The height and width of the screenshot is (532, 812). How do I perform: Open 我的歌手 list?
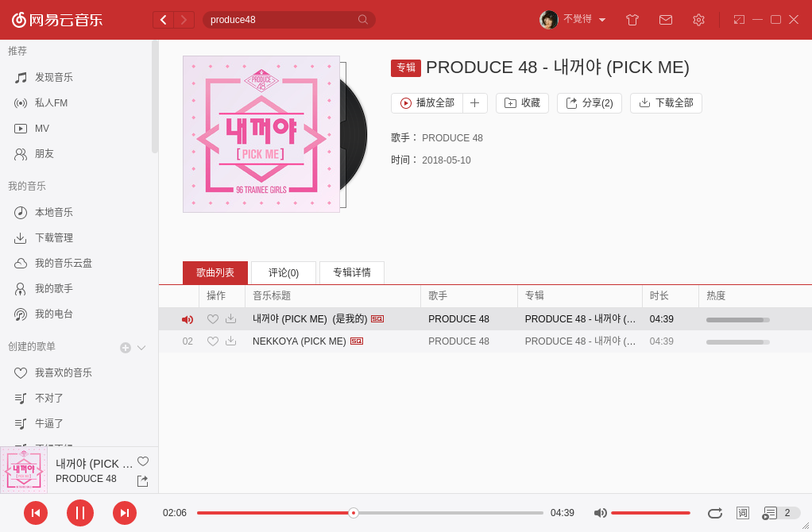tap(44, 288)
